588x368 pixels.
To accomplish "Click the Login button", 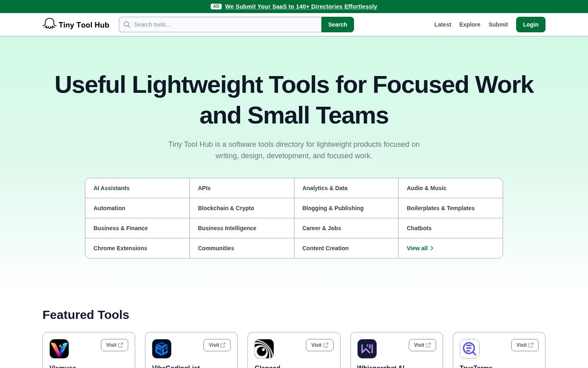I will [x=531, y=25].
